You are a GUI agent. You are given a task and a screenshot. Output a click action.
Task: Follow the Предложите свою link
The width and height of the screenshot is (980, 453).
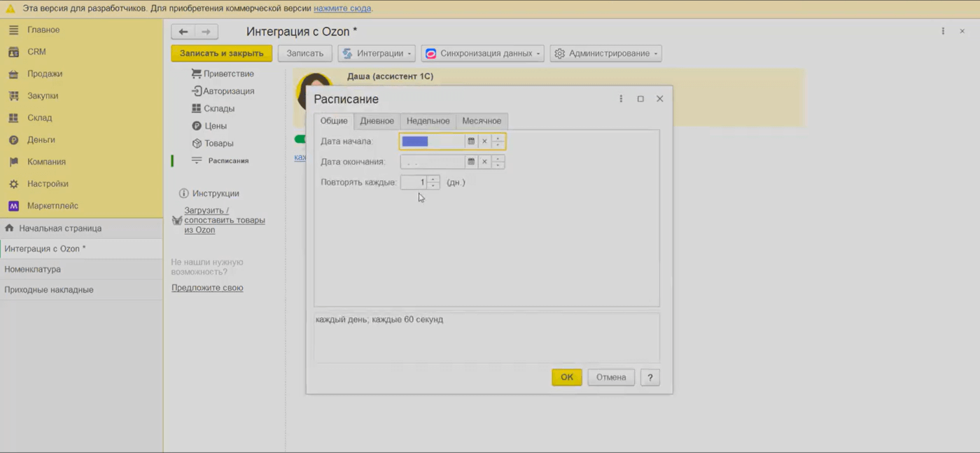click(207, 288)
